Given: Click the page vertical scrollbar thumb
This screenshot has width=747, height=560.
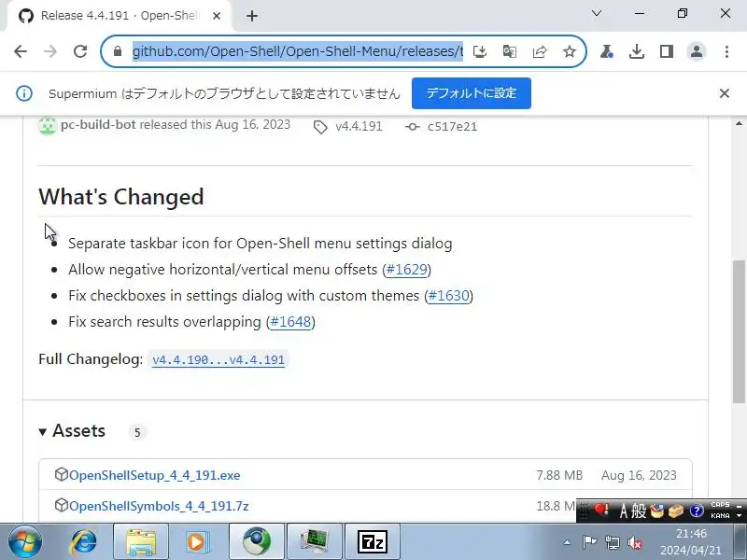Looking at the screenshot, I should tap(739, 332).
